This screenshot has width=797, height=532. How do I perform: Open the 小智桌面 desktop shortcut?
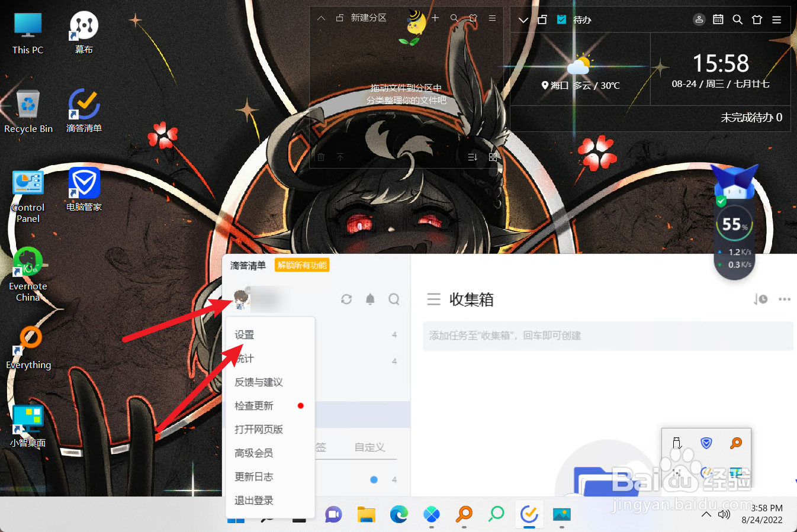click(x=28, y=426)
